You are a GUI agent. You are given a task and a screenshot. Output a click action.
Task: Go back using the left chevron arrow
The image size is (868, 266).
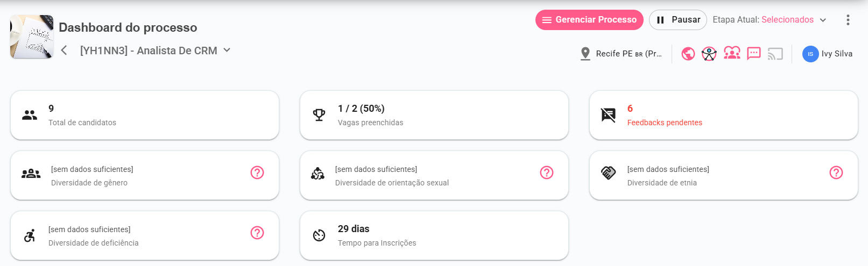point(64,51)
